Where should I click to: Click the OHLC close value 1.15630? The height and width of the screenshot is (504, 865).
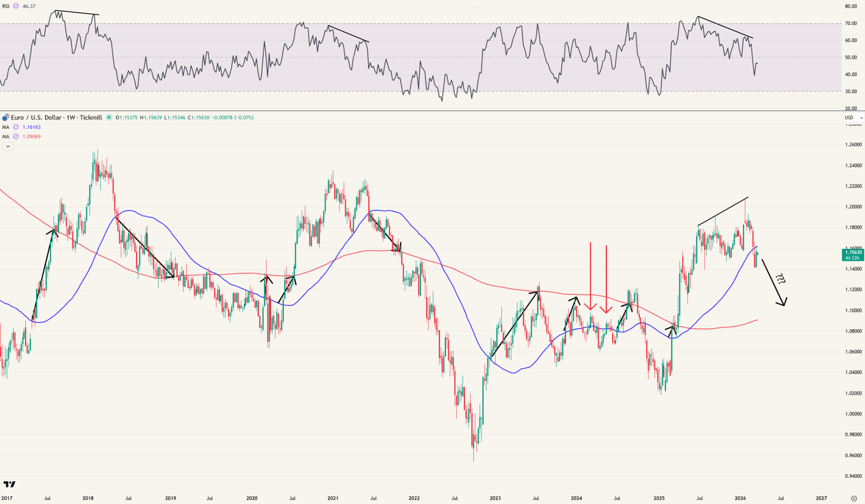(x=200, y=117)
